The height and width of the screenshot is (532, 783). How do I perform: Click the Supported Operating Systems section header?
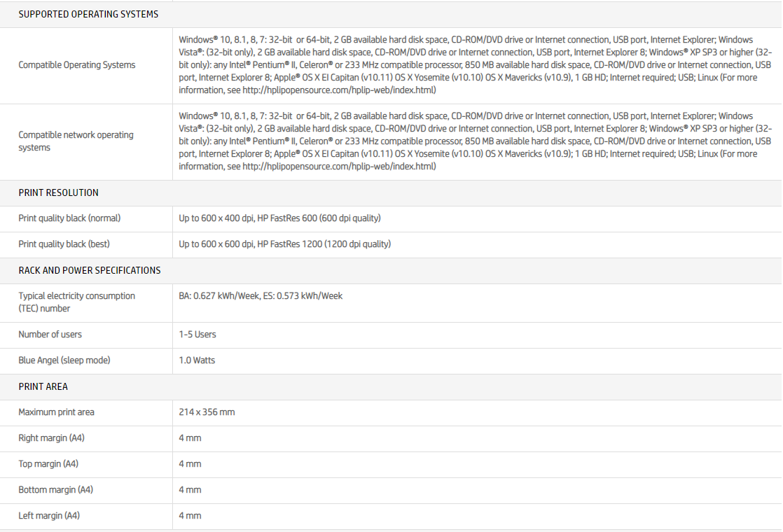coord(88,14)
